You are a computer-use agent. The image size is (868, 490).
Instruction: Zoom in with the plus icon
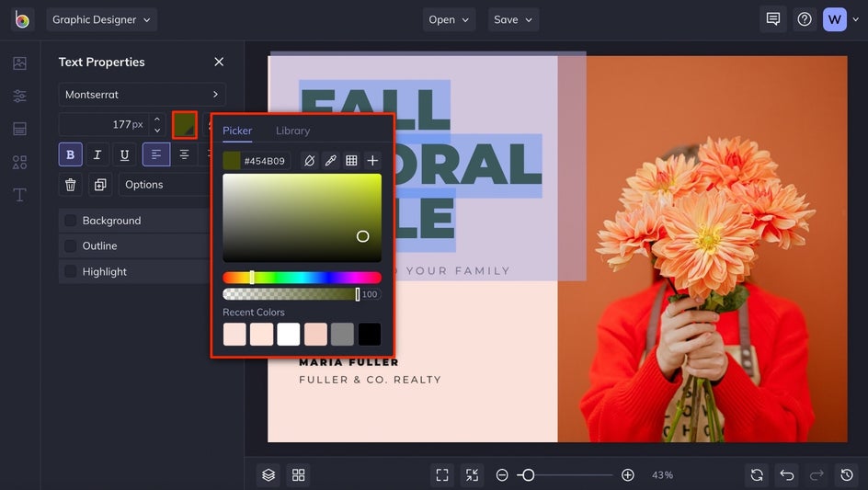628,475
